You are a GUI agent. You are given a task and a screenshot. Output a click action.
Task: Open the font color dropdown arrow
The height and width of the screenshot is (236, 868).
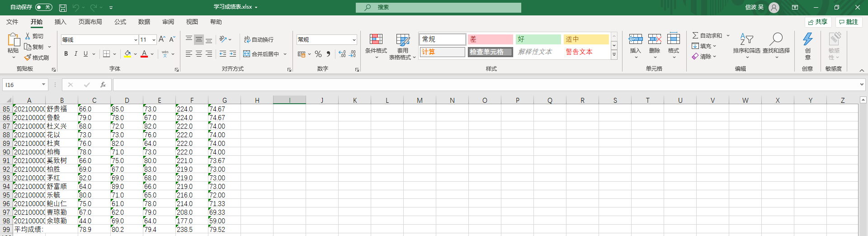point(152,54)
